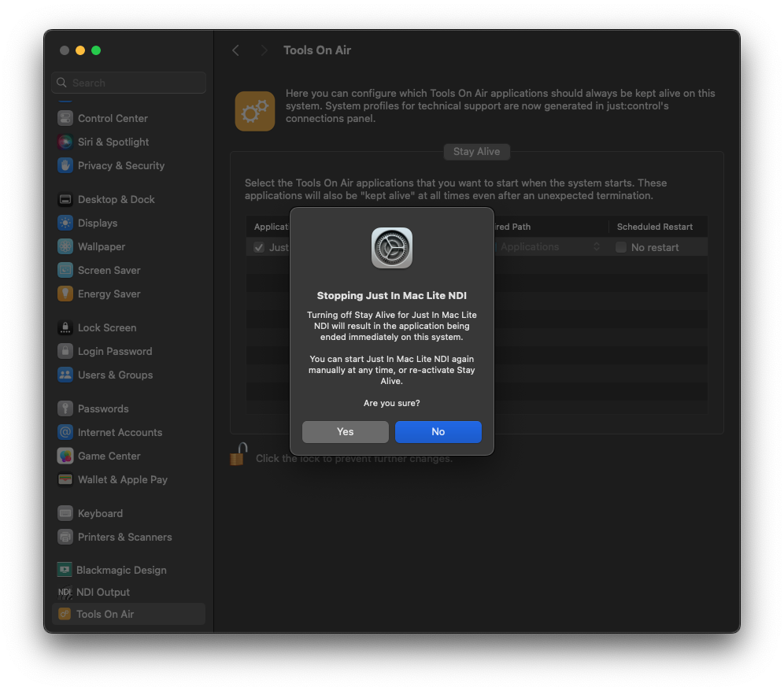Click the yellow minimize window button
Screen dimensions: 784x691
(80, 50)
